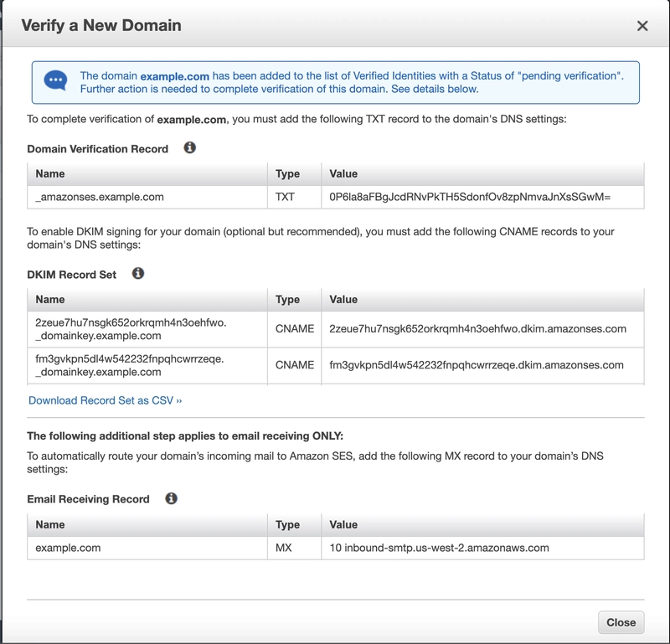Click the Email Receiving Record heading

click(88, 499)
